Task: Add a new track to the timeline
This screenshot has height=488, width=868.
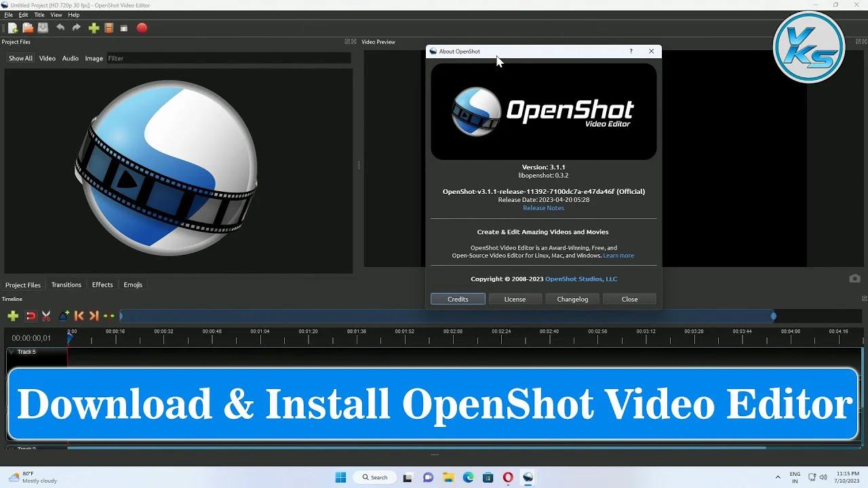Action: click(x=13, y=316)
